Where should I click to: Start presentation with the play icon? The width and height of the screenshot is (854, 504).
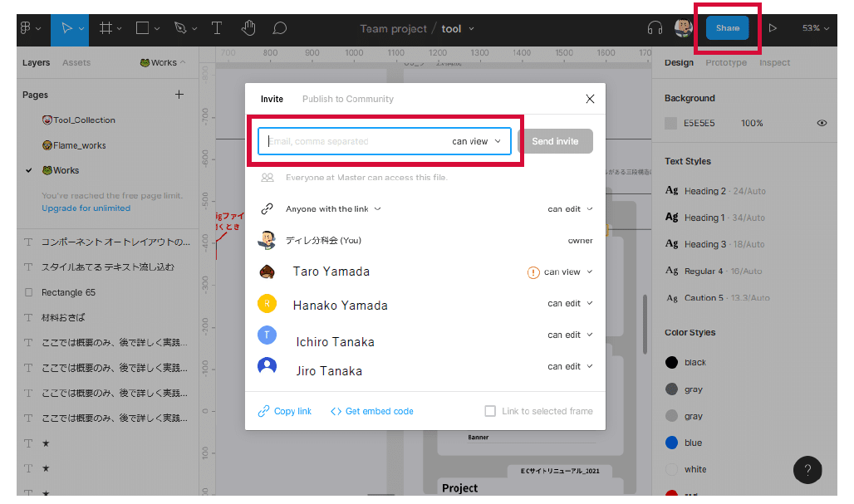(x=773, y=28)
